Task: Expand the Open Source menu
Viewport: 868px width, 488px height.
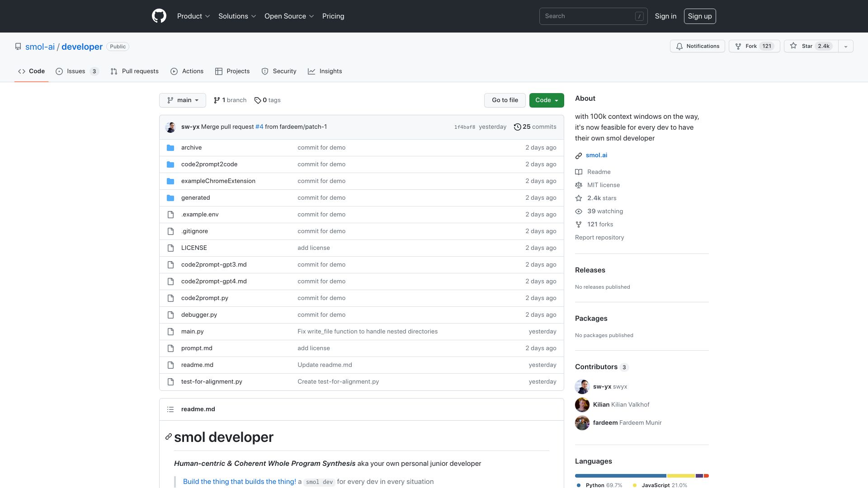Action: tap(289, 16)
